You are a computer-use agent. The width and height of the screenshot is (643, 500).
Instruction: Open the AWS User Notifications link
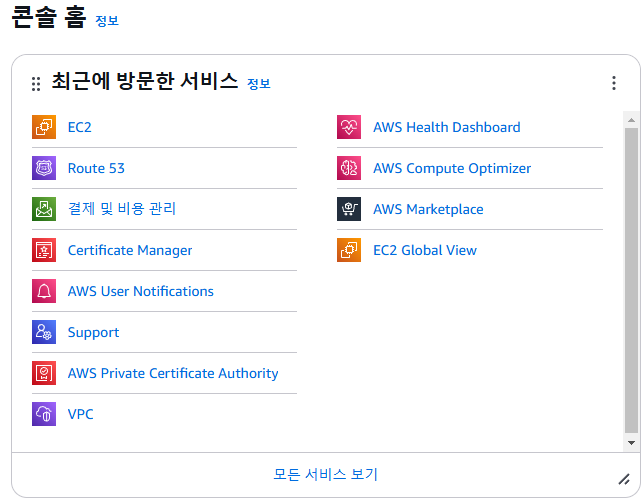[x=141, y=291]
